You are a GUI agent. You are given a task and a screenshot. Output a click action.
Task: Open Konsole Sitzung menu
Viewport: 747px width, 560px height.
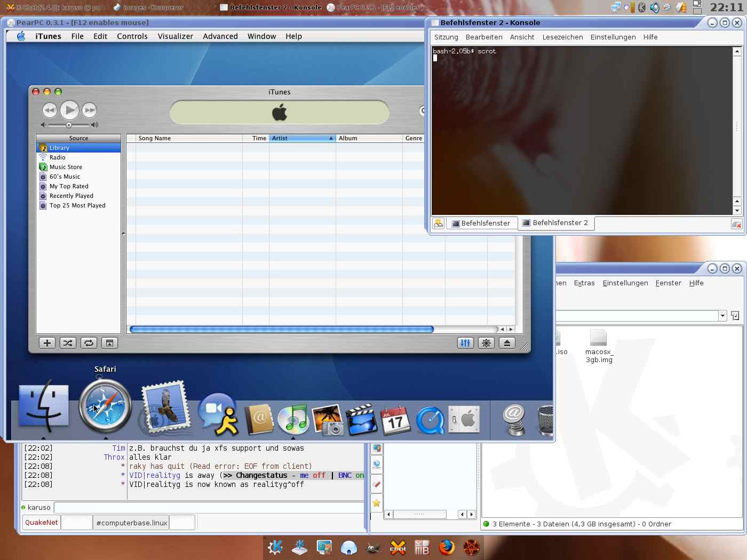pos(446,37)
